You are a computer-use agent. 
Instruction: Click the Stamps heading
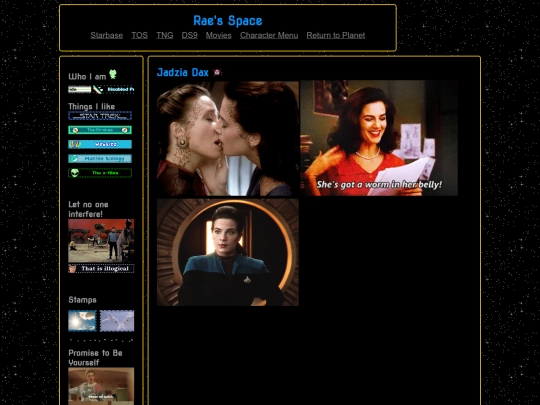pyautogui.click(x=82, y=300)
